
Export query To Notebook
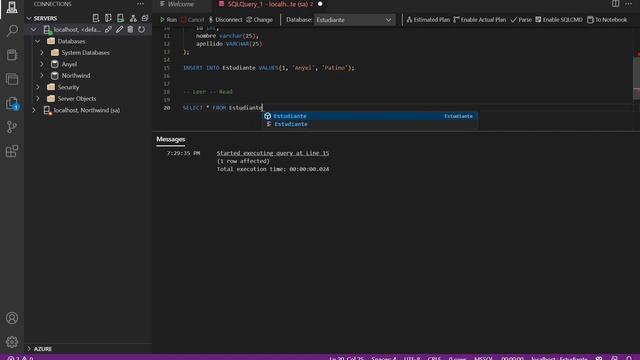(x=607, y=20)
